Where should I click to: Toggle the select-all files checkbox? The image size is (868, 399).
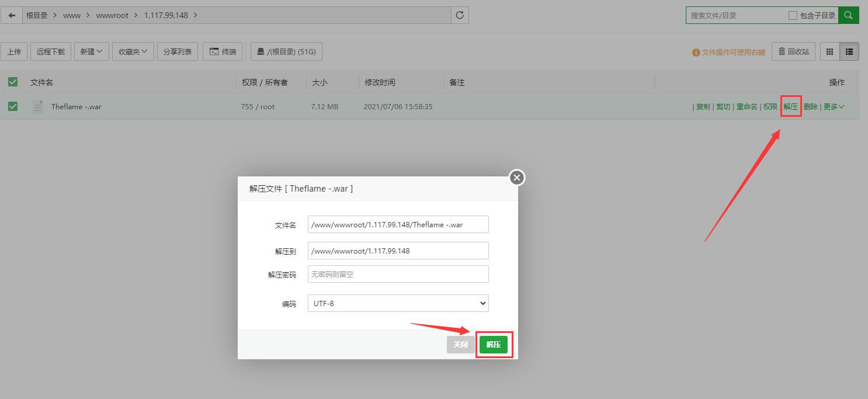pyautogui.click(x=13, y=82)
